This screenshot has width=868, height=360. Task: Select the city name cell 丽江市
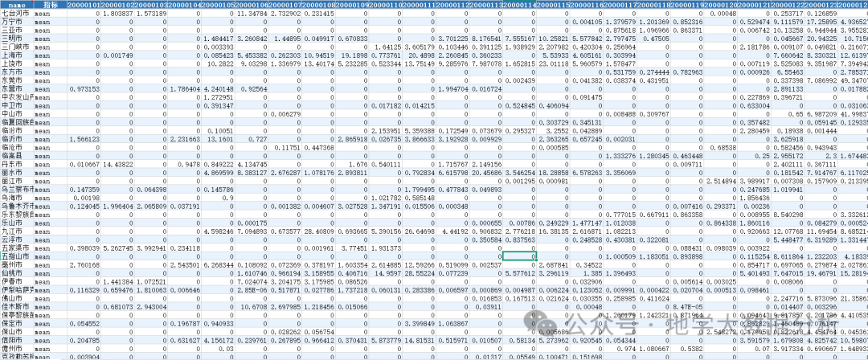[x=17, y=181]
